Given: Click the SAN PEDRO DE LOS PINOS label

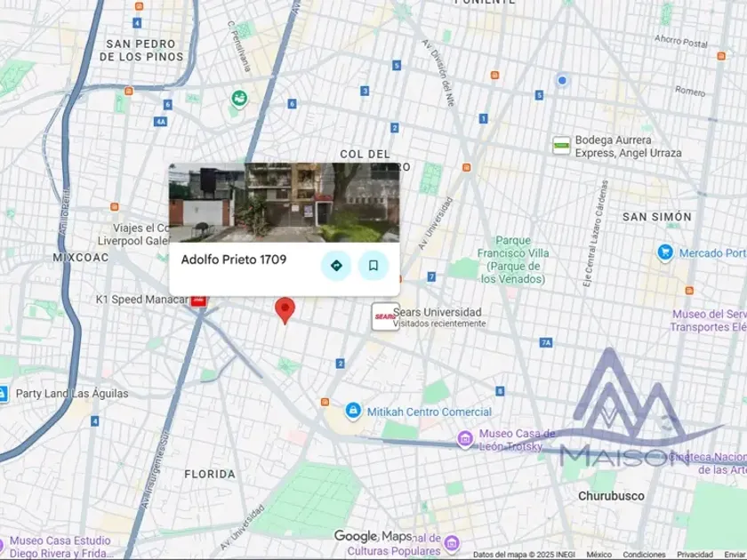Looking at the screenshot, I should click(141, 50).
